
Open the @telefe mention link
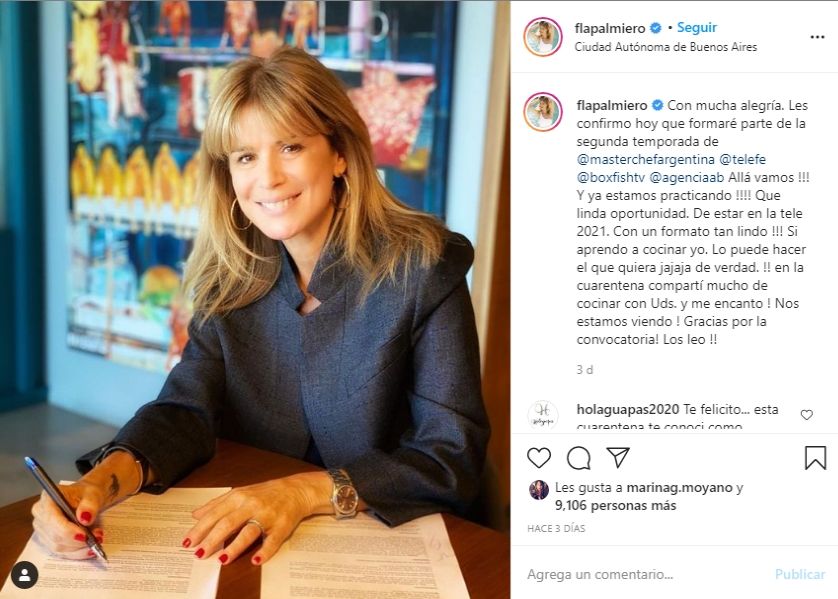point(742,159)
